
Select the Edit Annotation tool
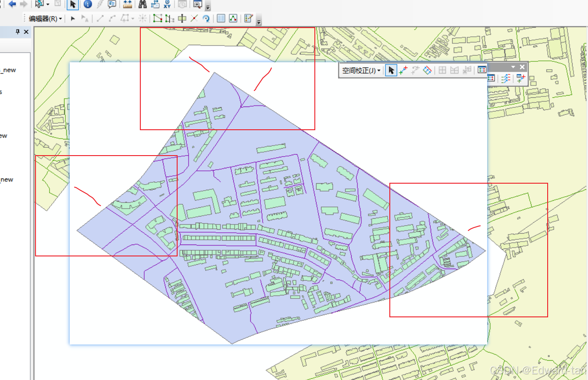(85, 18)
